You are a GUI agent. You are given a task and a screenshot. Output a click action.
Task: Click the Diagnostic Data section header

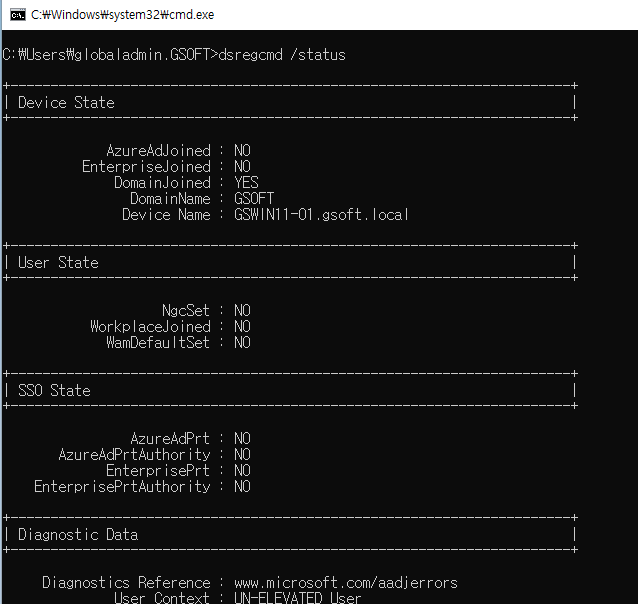coord(78,534)
